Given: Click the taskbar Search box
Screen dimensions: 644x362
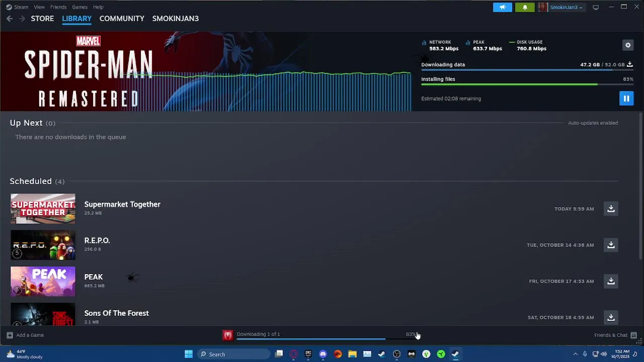Looking at the screenshot, I should pyautogui.click(x=233, y=354).
